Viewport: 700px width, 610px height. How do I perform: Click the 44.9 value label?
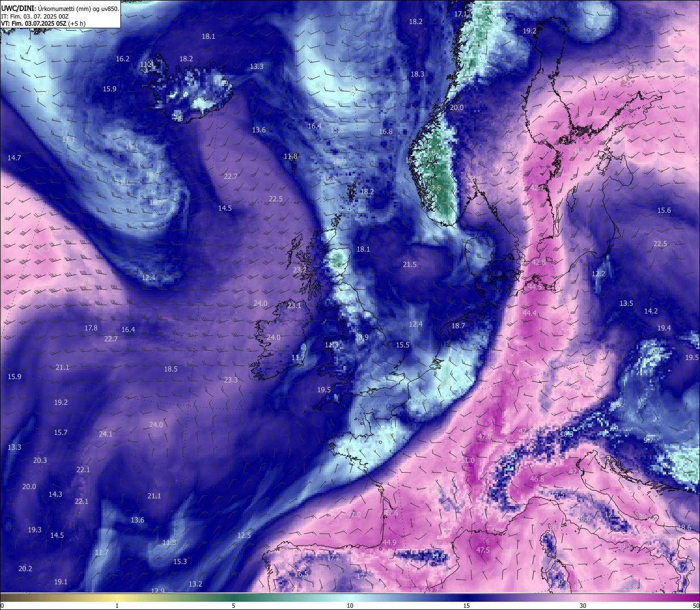389,542
